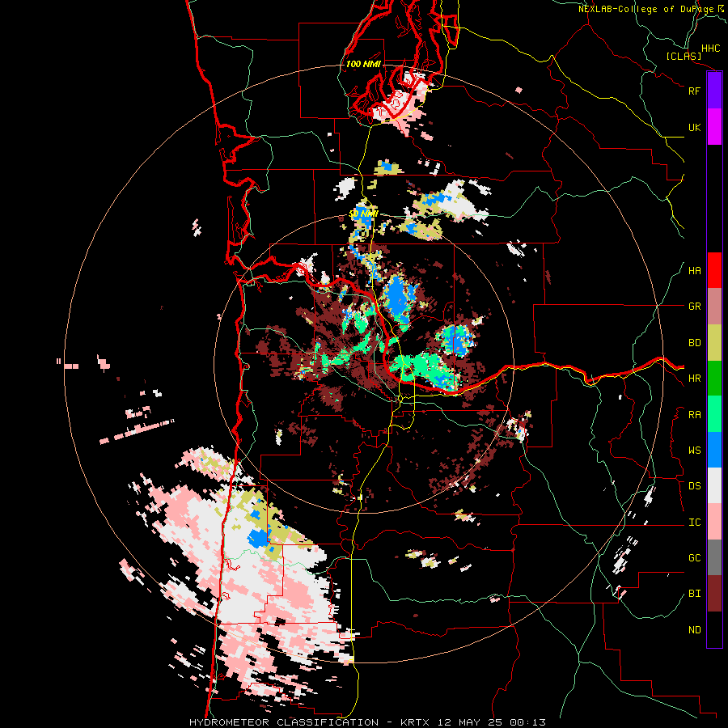Click the 'UK' legend label
The image size is (728, 728).
694,127
